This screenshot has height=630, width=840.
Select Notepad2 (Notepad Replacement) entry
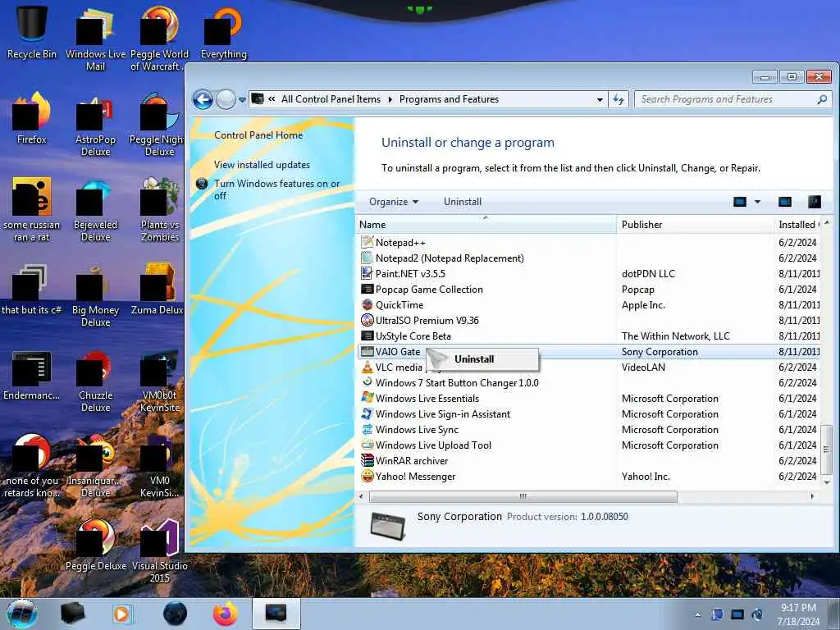pyautogui.click(x=588, y=258)
